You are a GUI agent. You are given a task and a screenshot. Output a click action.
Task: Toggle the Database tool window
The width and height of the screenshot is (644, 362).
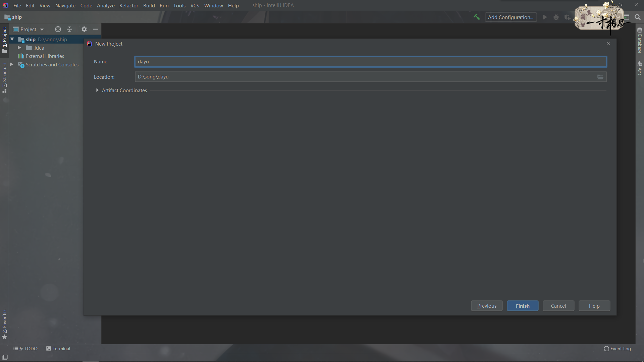pos(640,40)
